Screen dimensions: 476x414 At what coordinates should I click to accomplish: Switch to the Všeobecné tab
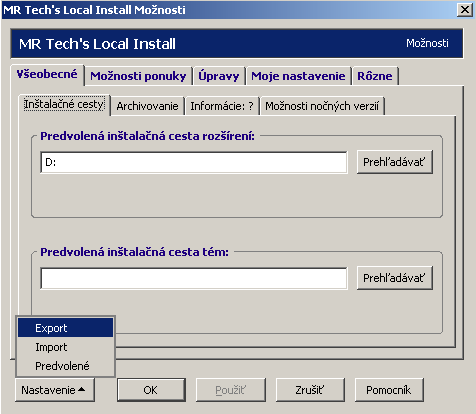pyautogui.click(x=47, y=74)
